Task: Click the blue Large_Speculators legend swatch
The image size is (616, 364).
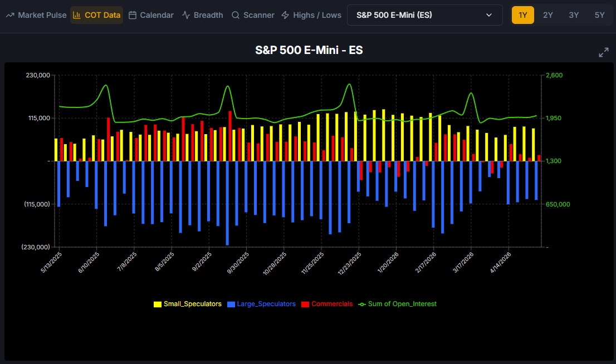Action: point(231,304)
